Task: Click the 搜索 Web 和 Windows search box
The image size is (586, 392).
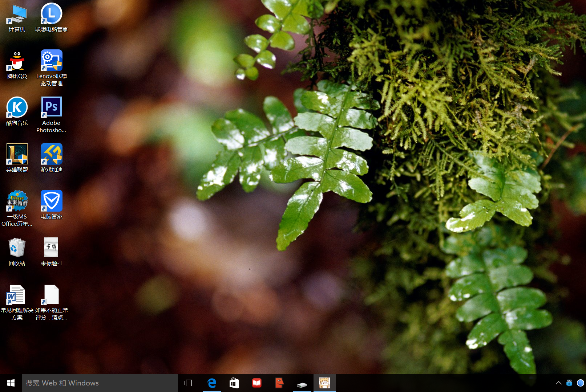Action: pyautogui.click(x=100, y=383)
